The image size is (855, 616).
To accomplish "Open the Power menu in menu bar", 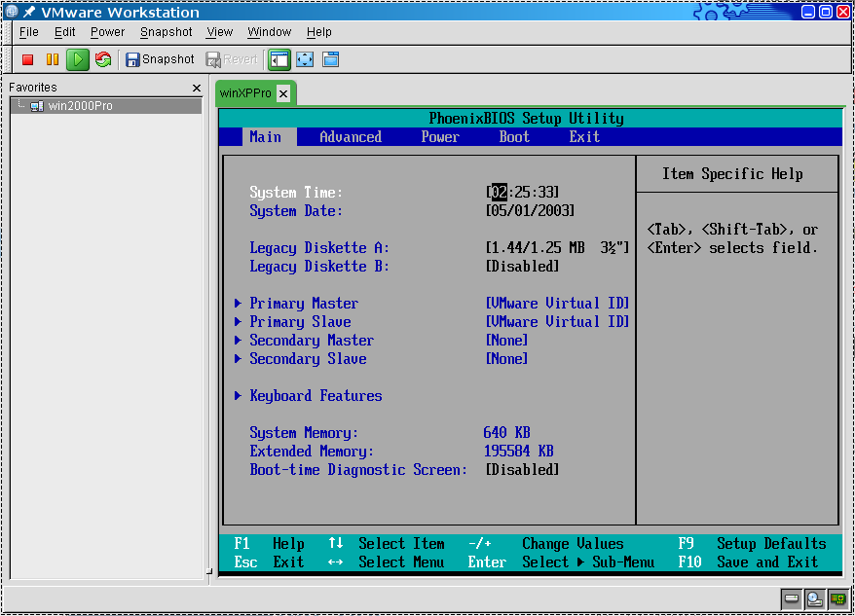I will click(x=107, y=32).
